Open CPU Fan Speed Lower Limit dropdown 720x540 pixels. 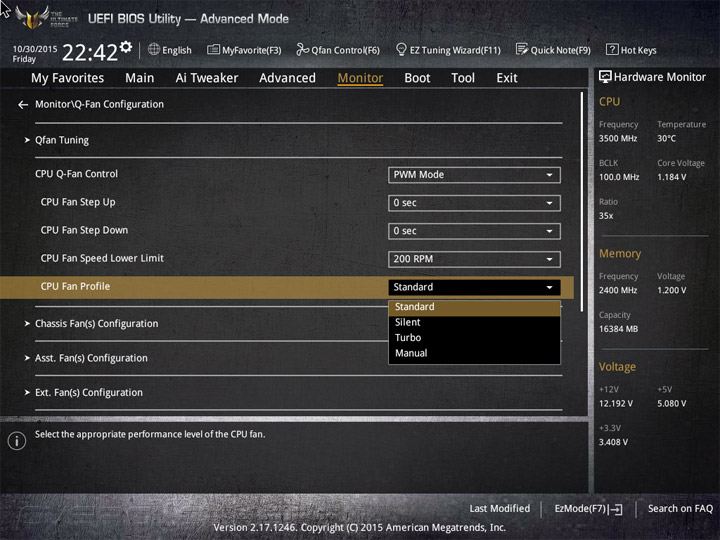pos(474,259)
